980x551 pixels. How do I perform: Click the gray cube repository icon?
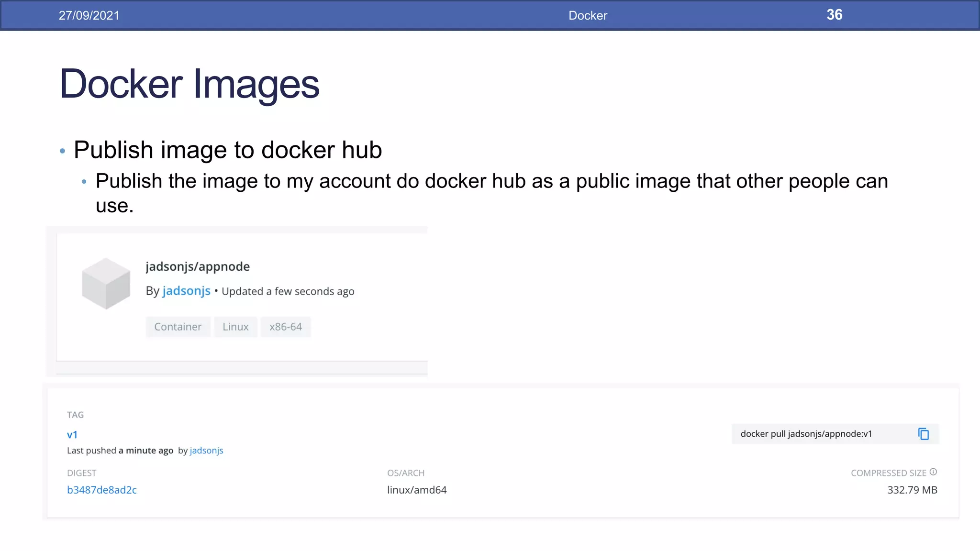coord(106,284)
